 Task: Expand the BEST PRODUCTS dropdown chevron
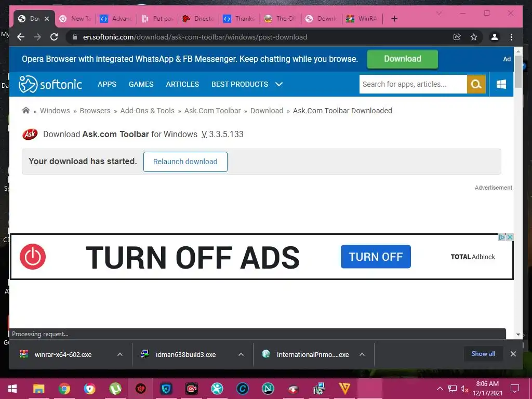coord(279,84)
